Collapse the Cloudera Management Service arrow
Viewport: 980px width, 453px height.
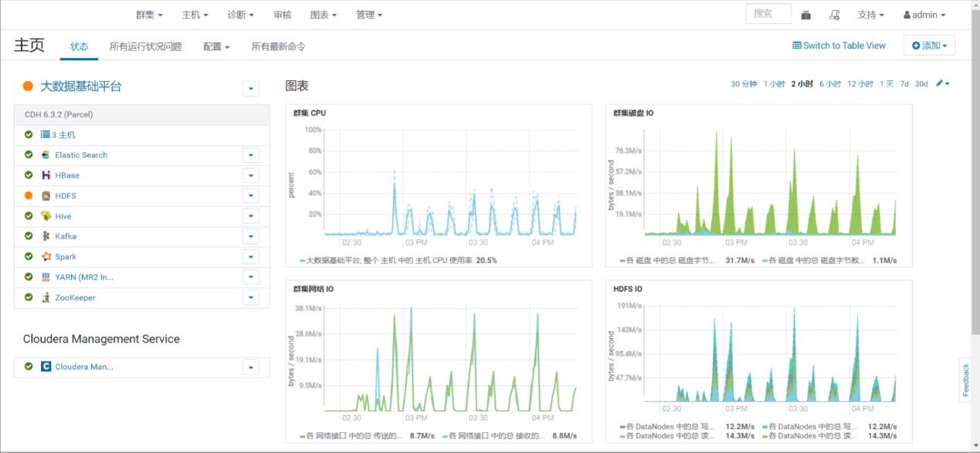[x=250, y=367]
